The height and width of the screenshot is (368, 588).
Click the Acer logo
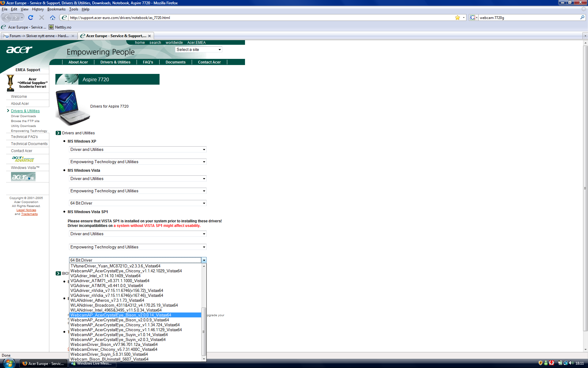tap(19, 49)
